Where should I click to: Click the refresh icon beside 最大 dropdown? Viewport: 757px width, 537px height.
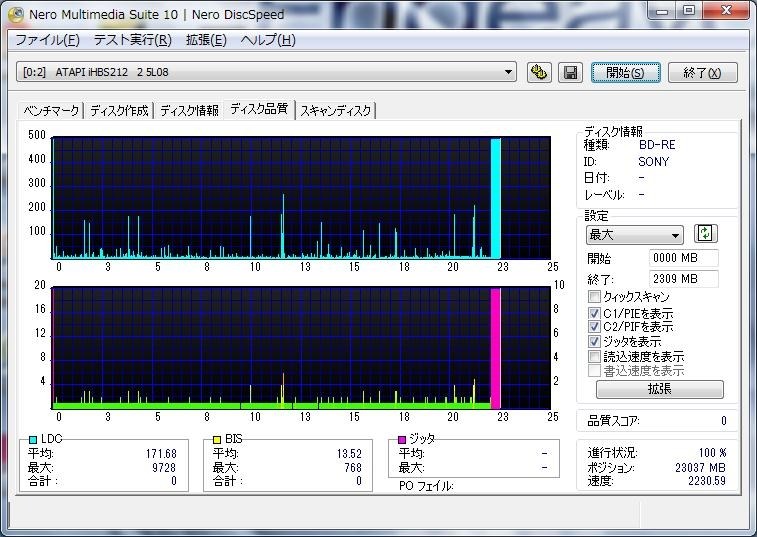(705, 234)
